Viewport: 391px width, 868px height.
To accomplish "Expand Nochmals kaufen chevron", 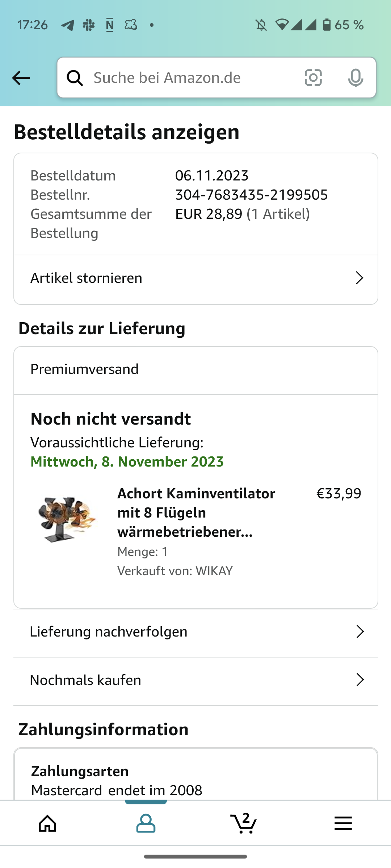I will 360,680.
